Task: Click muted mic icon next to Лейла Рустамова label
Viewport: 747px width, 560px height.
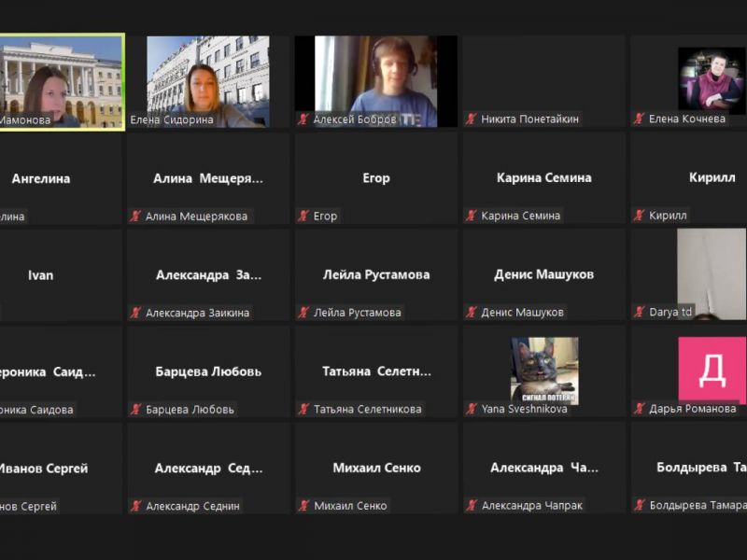Action: pos(303,313)
